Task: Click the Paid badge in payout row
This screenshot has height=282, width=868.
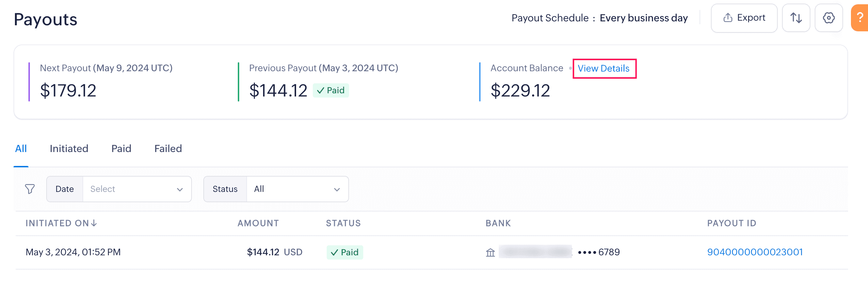Action: pyautogui.click(x=345, y=252)
